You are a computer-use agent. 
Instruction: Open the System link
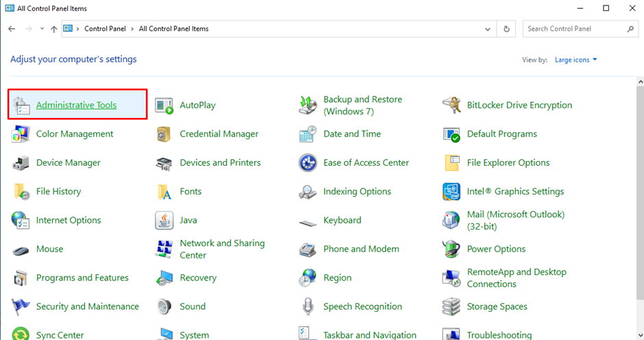pyautogui.click(x=195, y=335)
